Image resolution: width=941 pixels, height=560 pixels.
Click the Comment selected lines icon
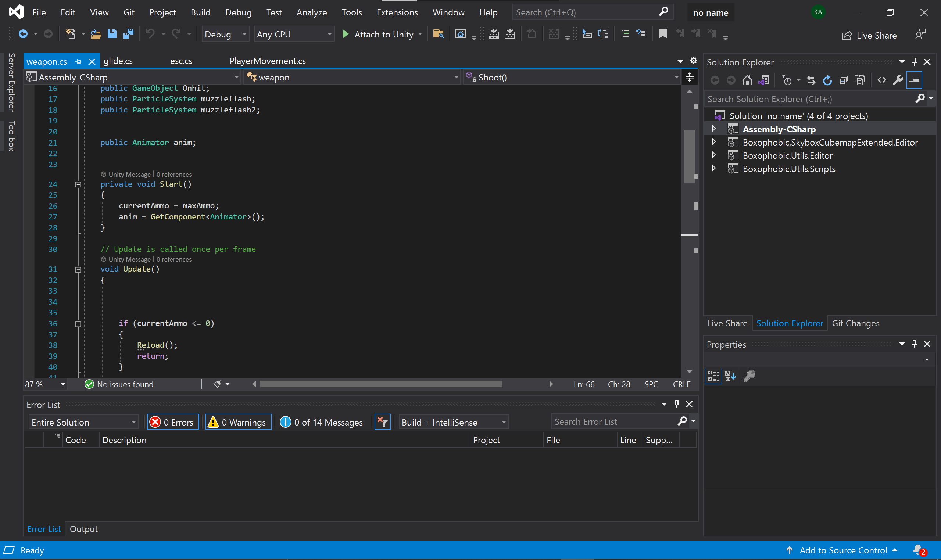point(625,34)
